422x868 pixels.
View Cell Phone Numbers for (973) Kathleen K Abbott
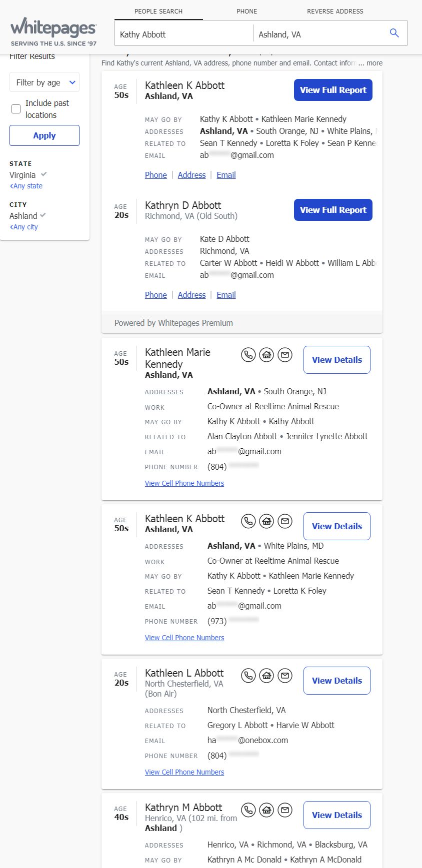(184, 638)
